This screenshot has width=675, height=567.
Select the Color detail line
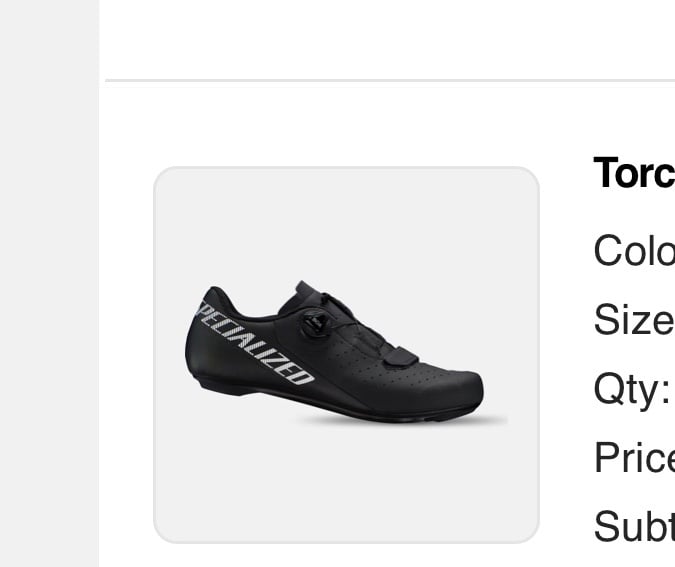[x=634, y=251]
